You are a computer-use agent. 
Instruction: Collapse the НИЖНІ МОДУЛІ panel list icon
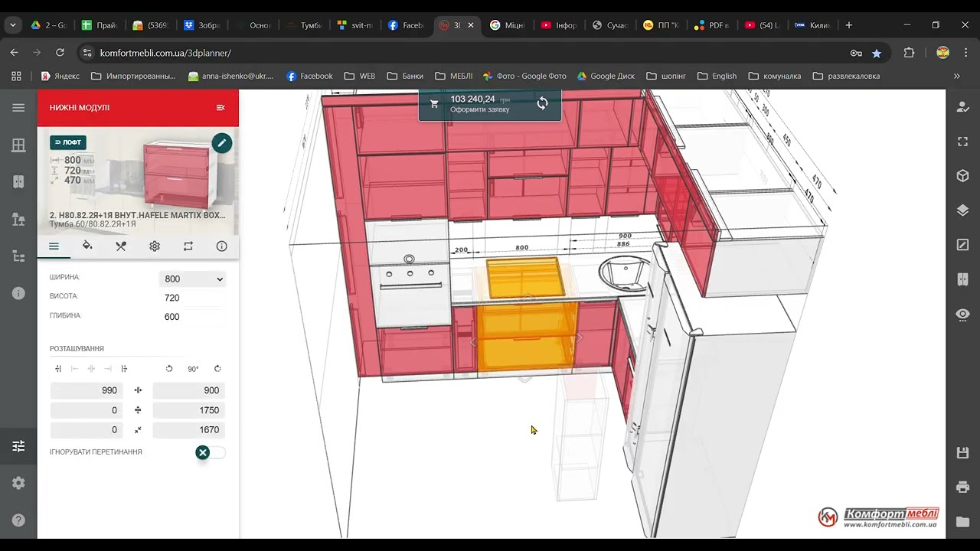(x=220, y=108)
